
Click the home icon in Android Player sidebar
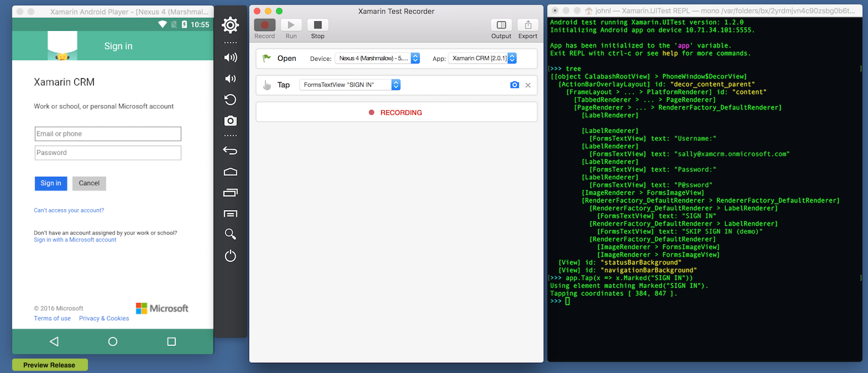(x=230, y=171)
